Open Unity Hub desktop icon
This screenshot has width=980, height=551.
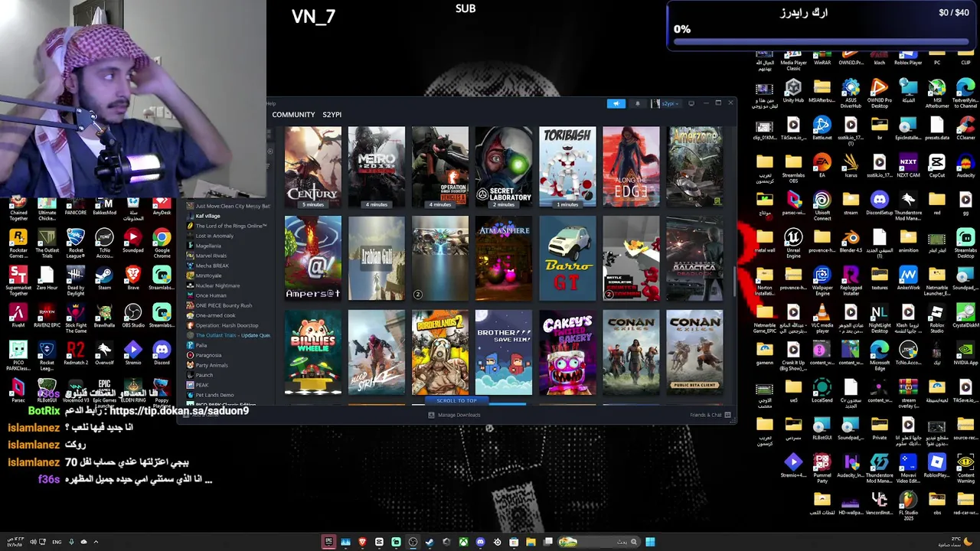tap(793, 91)
